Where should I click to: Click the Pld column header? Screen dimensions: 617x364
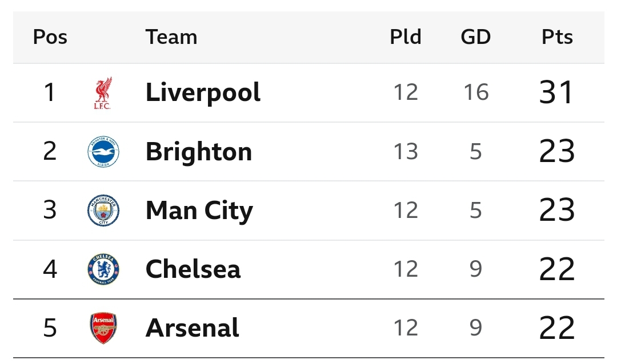(406, 37)
